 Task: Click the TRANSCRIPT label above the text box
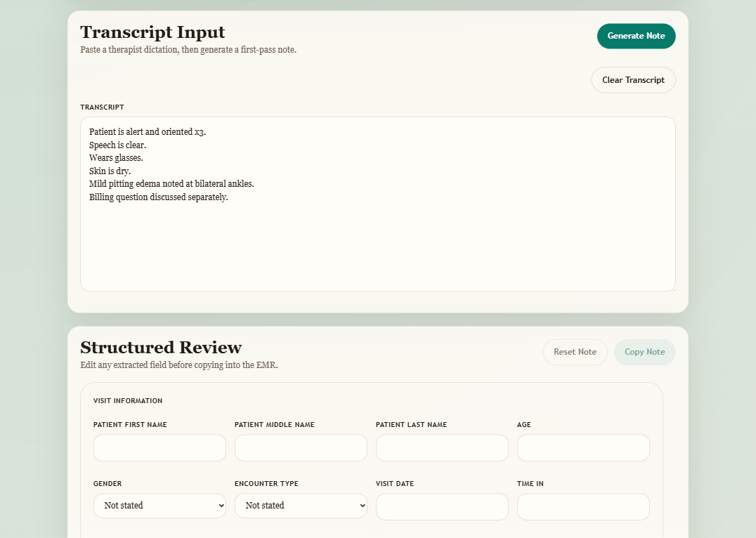pyautogui.click(x=102, y=107)
